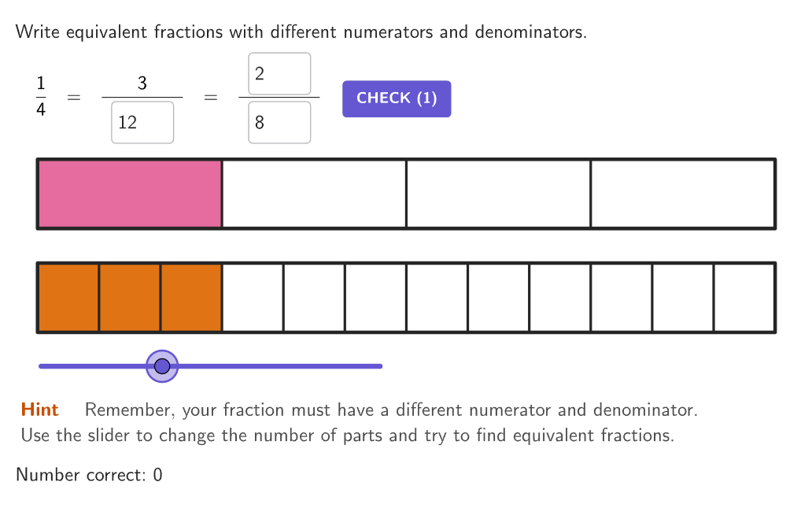Click the first white cell after orange cells
This screenshot has height=508, width=812.
253,298
